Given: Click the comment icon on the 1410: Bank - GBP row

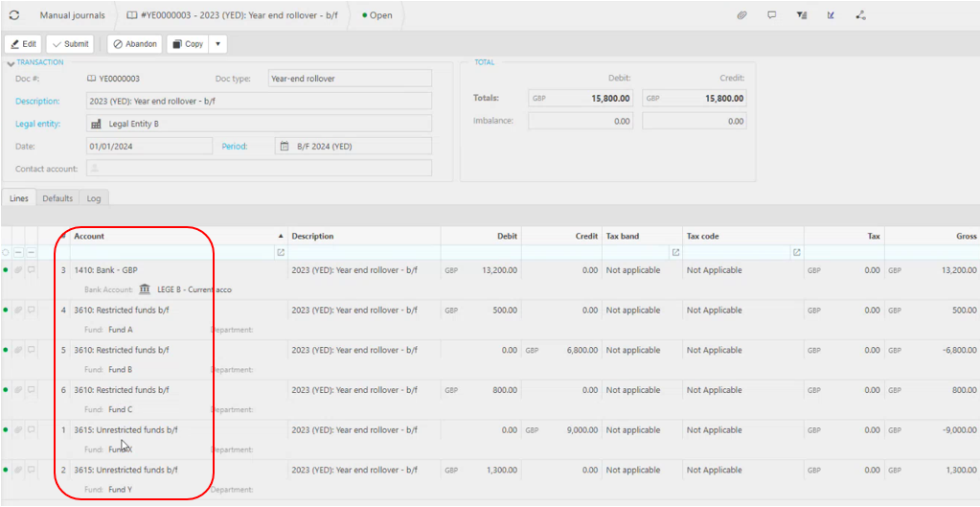Looking at the screenshot, I should [32, 270].
